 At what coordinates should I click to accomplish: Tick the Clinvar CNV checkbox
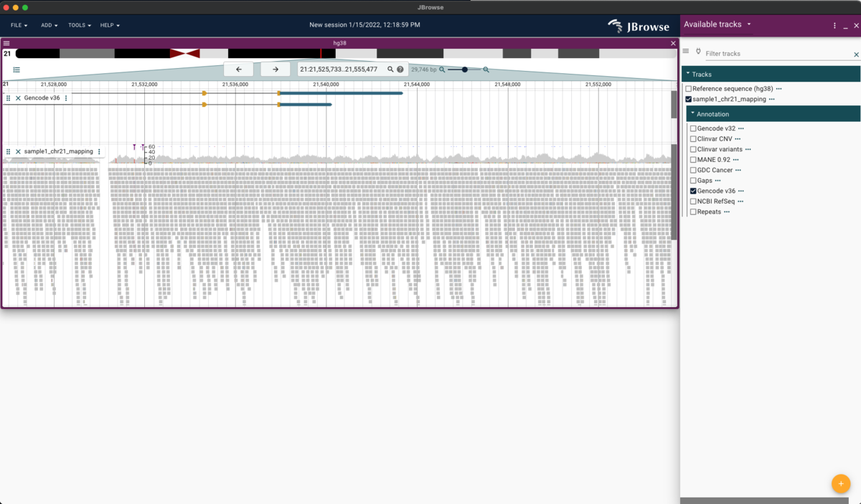(693, 139)
